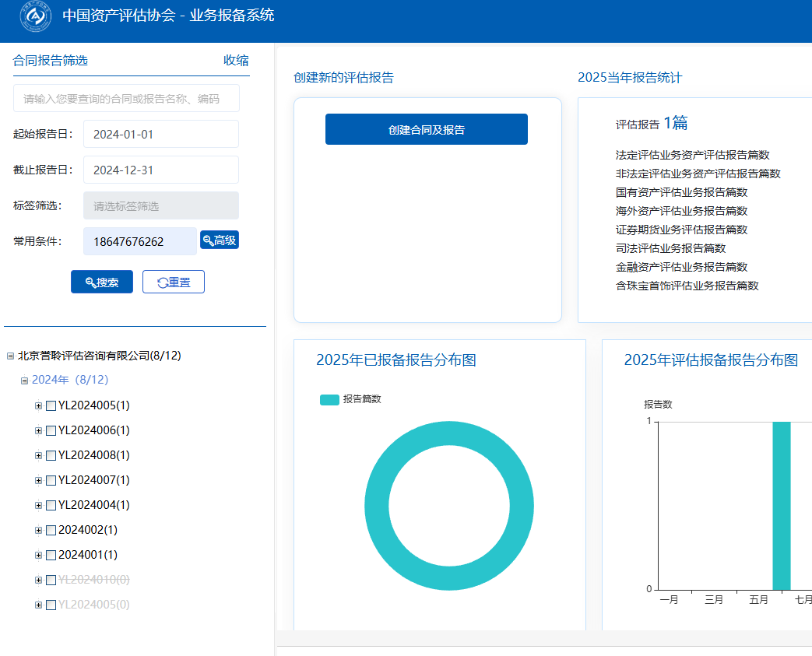Select the checkbox for 2024002(1)
Screen dimensions: 812x656
(51, 530)
